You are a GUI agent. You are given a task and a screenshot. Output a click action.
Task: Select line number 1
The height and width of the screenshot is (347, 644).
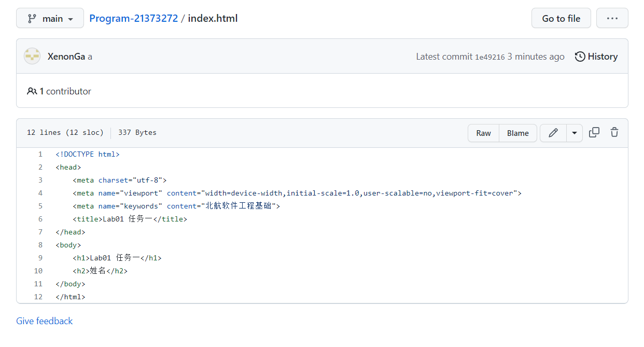(x=40, y=154)
